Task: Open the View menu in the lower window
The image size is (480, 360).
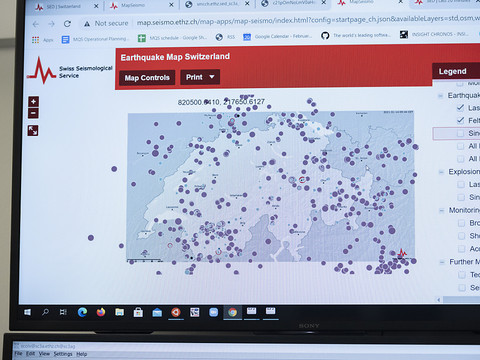Action: (44, 354)
